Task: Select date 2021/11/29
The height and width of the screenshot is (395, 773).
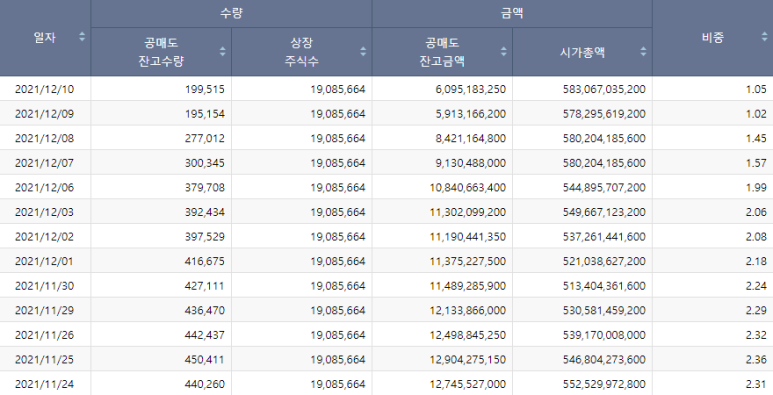Action: [44, 311]
